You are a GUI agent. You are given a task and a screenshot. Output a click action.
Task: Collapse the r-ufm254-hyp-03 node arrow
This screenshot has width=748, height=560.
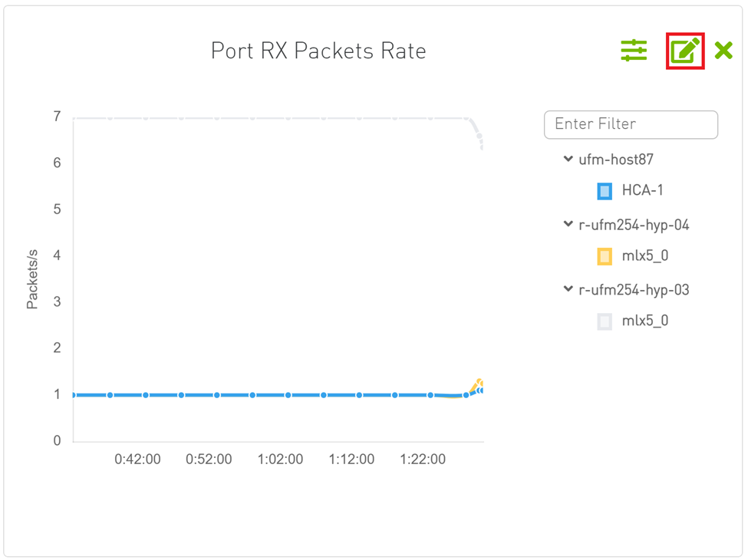[568, 290]
